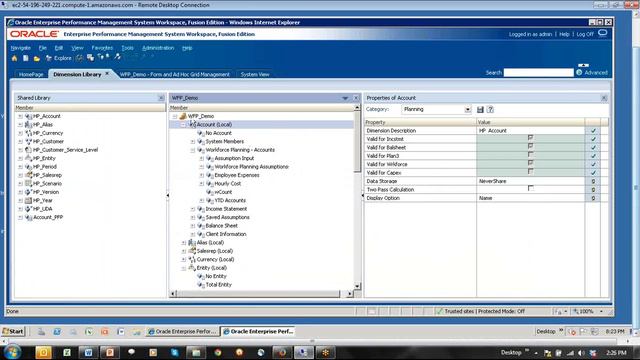Image resolution: width=640 pixels, height=360 pixels.
Task: Click the Help link near Log Off
Action: pos(564,34)
